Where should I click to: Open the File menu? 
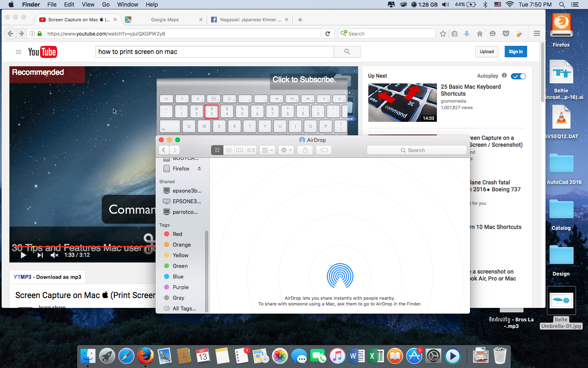tap(52, 4)
